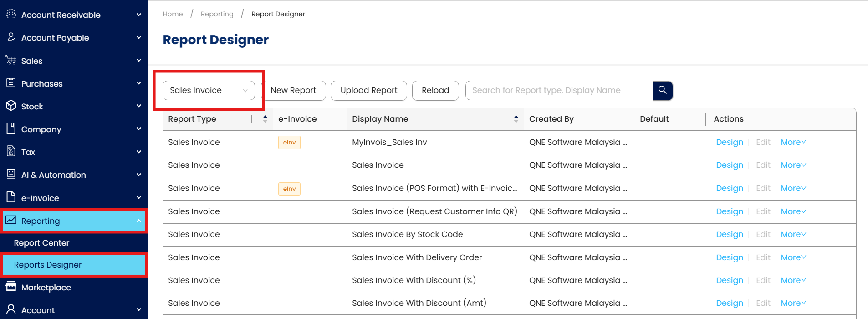Open Report Center in sidebar
This screenshot has width=868, height=319.
click(x=41, y=243)
